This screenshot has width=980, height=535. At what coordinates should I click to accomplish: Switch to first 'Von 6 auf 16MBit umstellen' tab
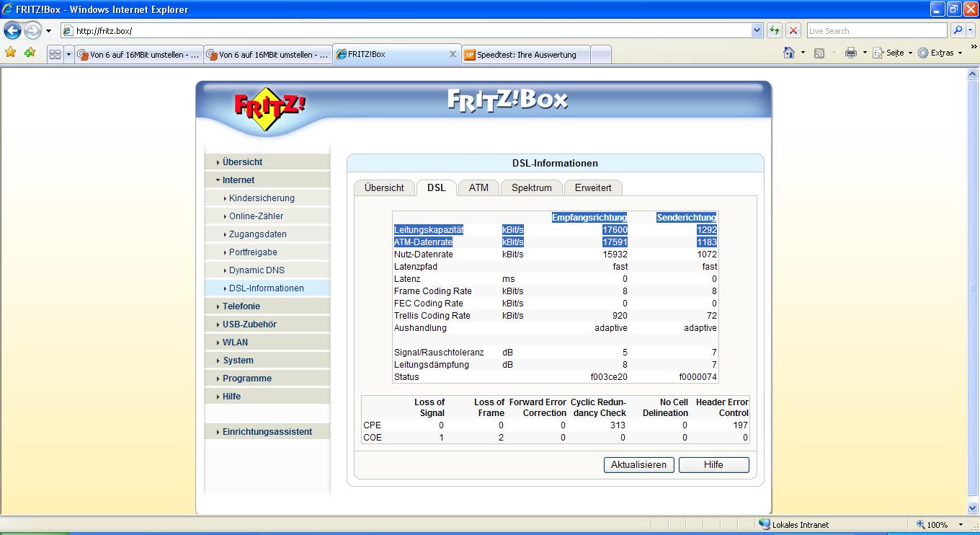pos(138,54)
